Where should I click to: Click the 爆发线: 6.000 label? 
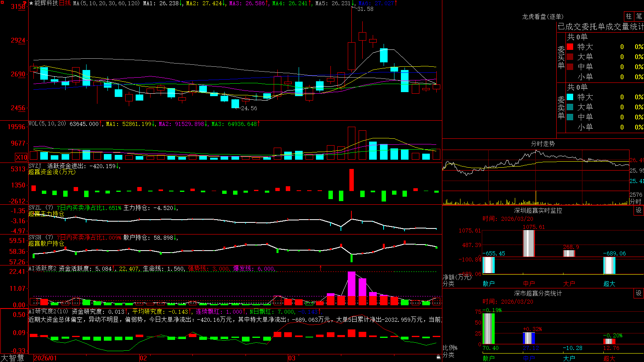coord(254,269)
